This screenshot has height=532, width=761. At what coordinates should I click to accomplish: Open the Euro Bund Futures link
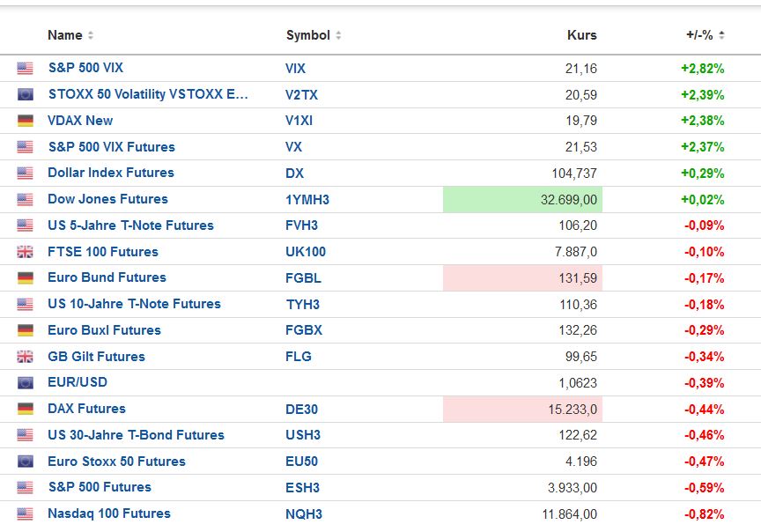point(107,277)
